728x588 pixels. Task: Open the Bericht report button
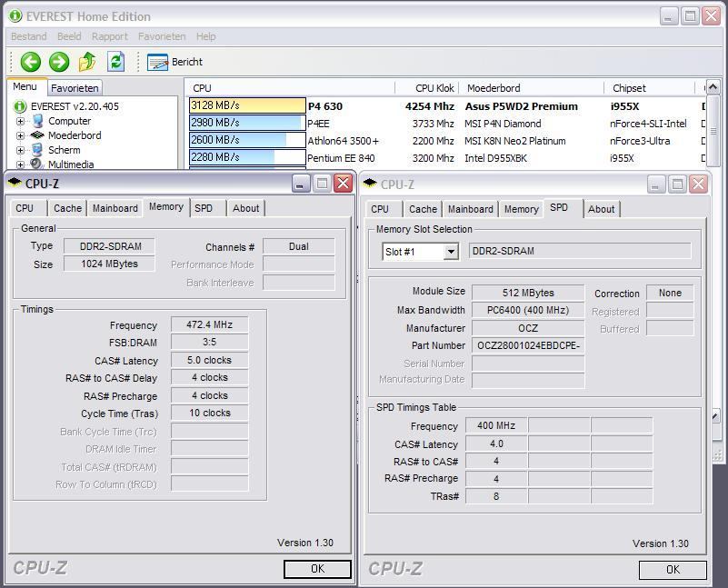tap(175, 62)
